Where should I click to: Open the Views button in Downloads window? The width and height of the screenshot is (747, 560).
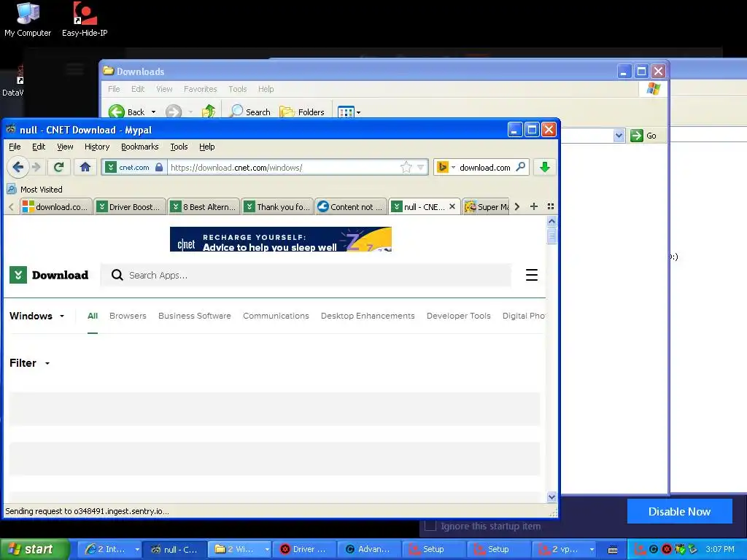coord(349,112)
